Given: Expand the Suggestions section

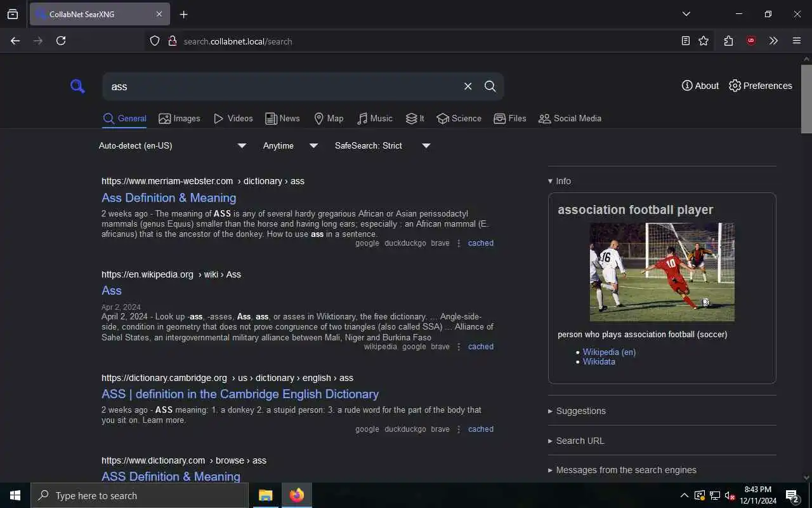Looking at the screenshot, I should [x=577, y=411].
